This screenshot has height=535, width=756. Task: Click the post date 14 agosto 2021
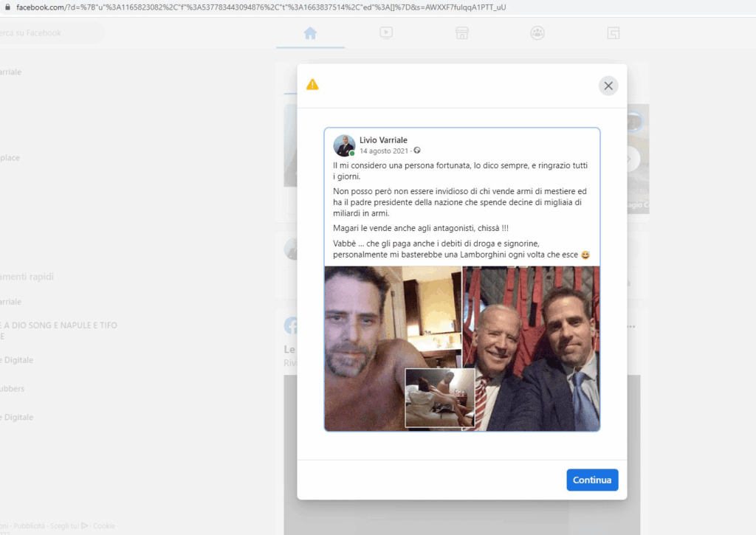(384, 151)
